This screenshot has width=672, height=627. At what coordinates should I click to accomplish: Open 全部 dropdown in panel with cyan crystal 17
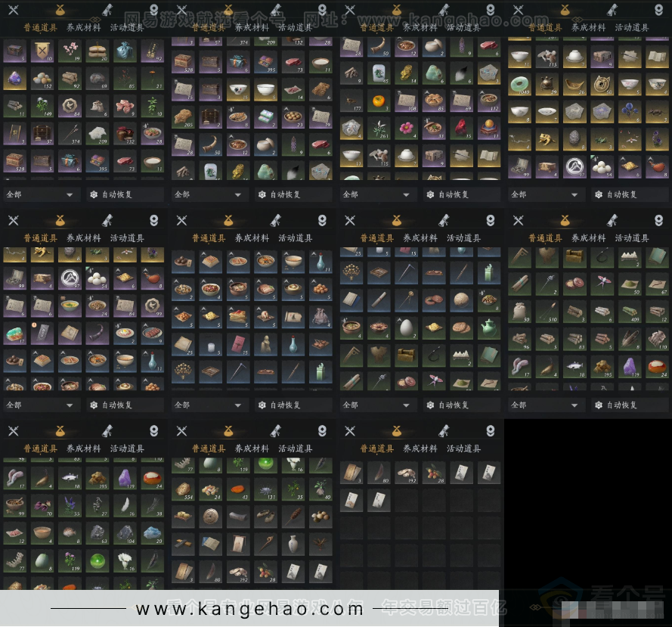pos(40,405)
